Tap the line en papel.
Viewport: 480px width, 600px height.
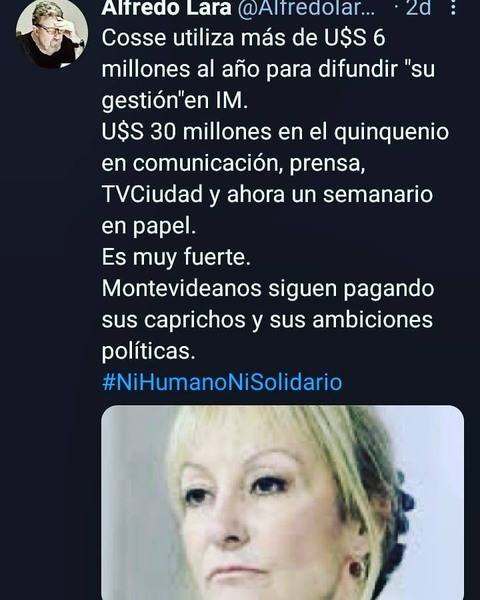[x=149, y=227]
